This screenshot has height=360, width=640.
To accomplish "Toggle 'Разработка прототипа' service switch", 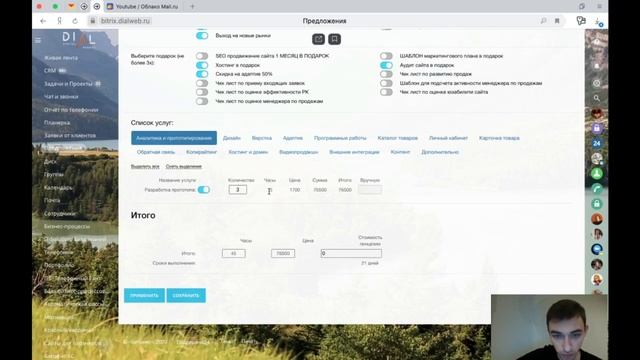I will 204,190.
